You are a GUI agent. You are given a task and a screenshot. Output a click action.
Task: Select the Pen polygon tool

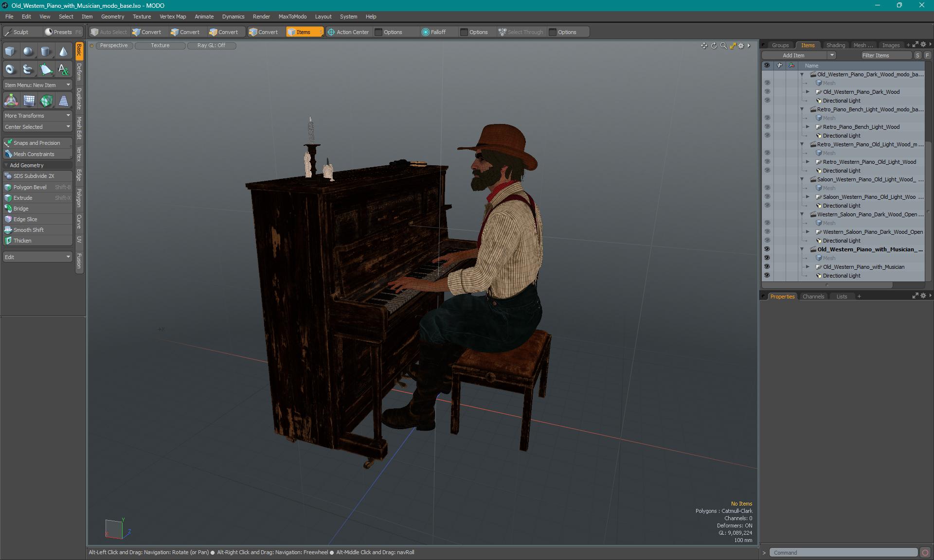[46, 70]
